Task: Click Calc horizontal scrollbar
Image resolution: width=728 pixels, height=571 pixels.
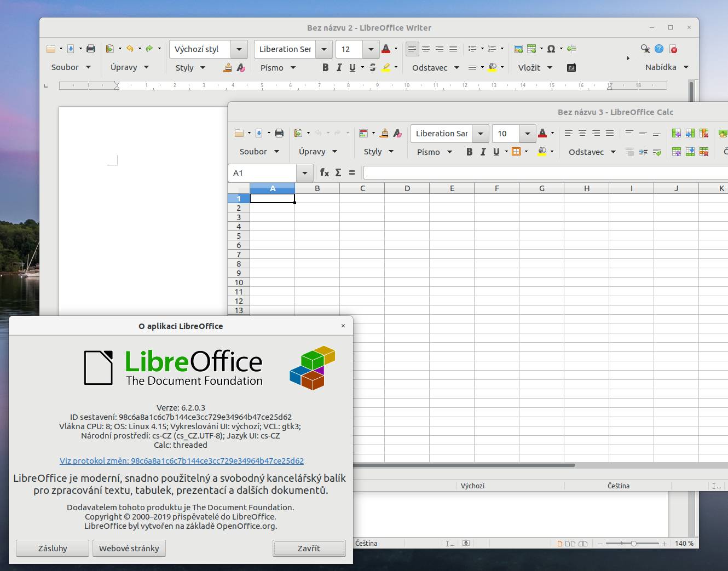Action: (x=464, y=465)
